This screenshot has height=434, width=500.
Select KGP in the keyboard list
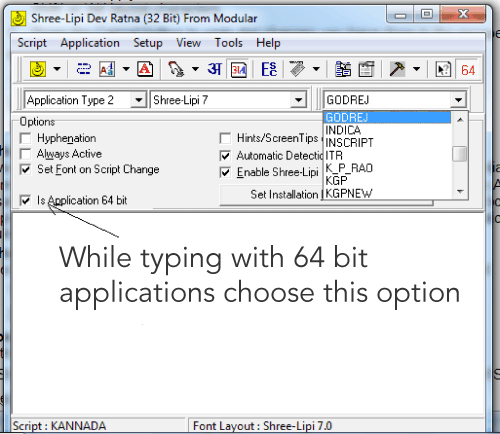387,181
